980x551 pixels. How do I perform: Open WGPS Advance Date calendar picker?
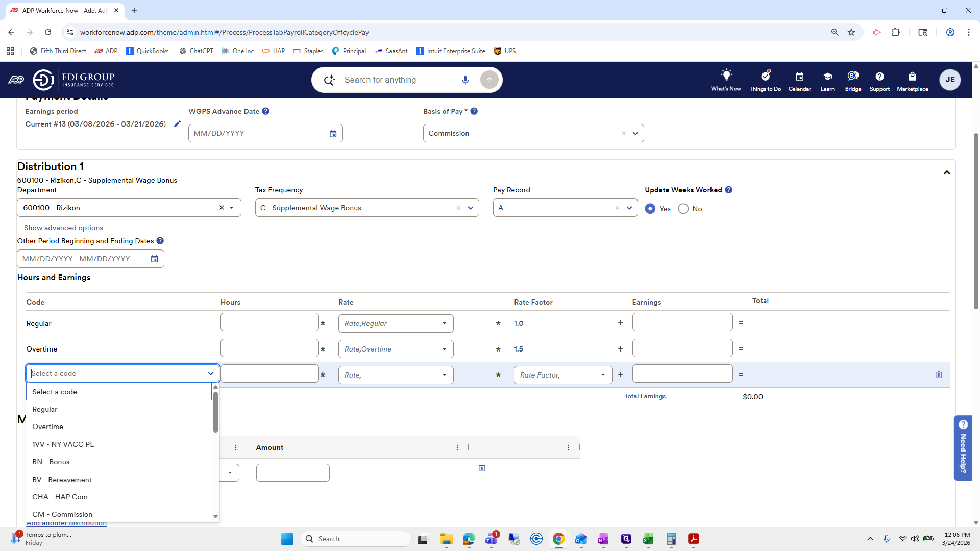point(333,134)
